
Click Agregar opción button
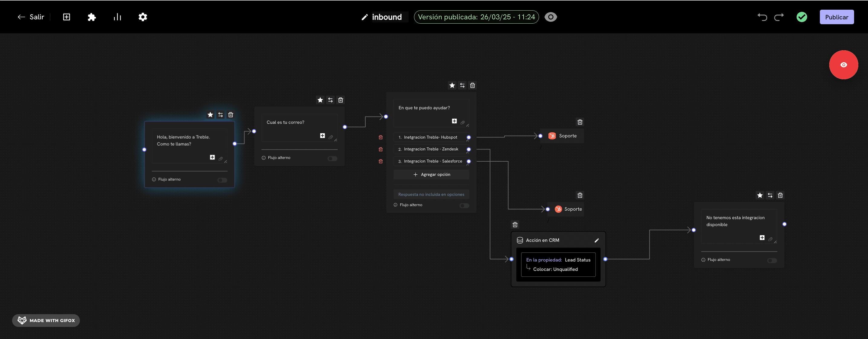point(431,175)
